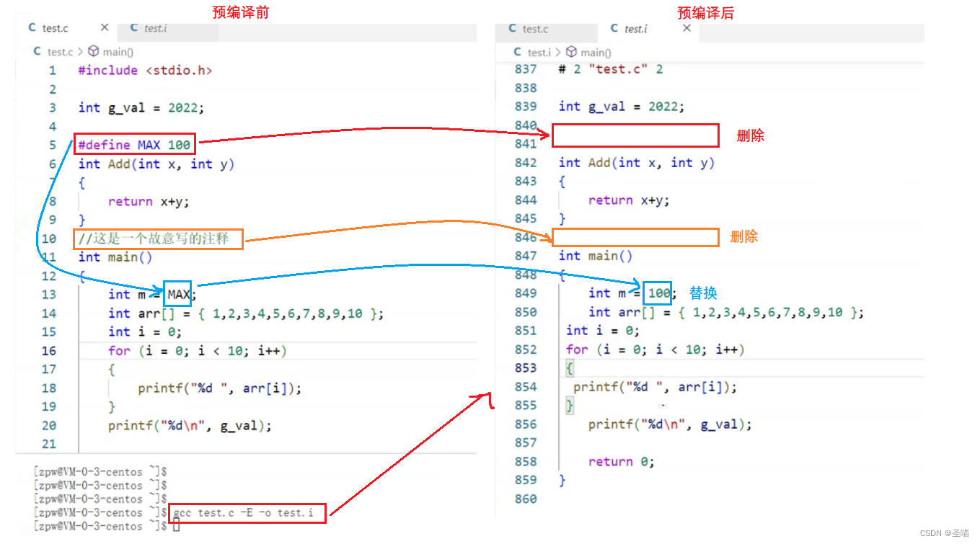
Task: Click the terminal cursor on last prompt
Action: pos(176,527)
